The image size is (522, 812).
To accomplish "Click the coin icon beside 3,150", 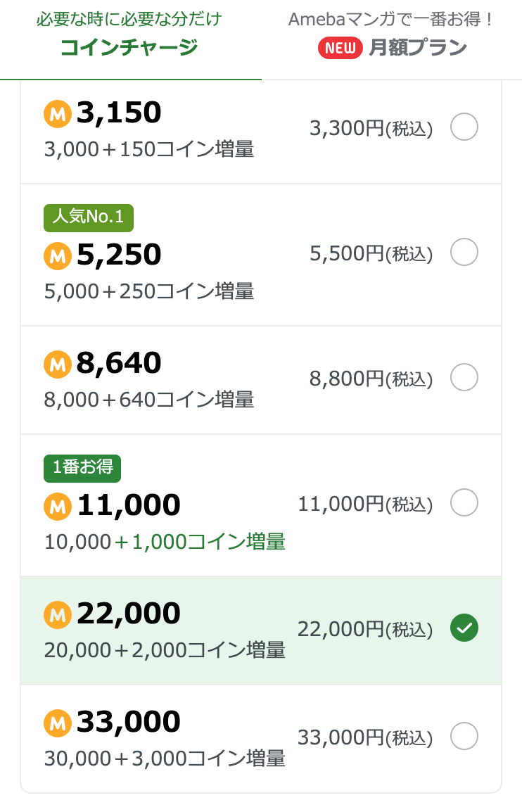I will 58,114.
